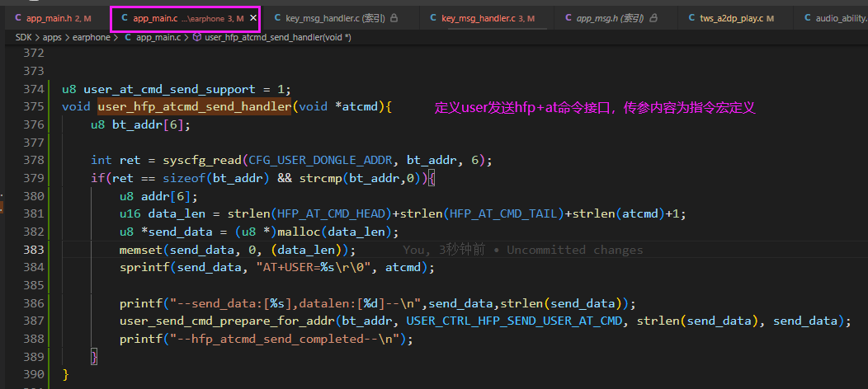Open app_main.c breadcrumb file list

click(158, 38)
